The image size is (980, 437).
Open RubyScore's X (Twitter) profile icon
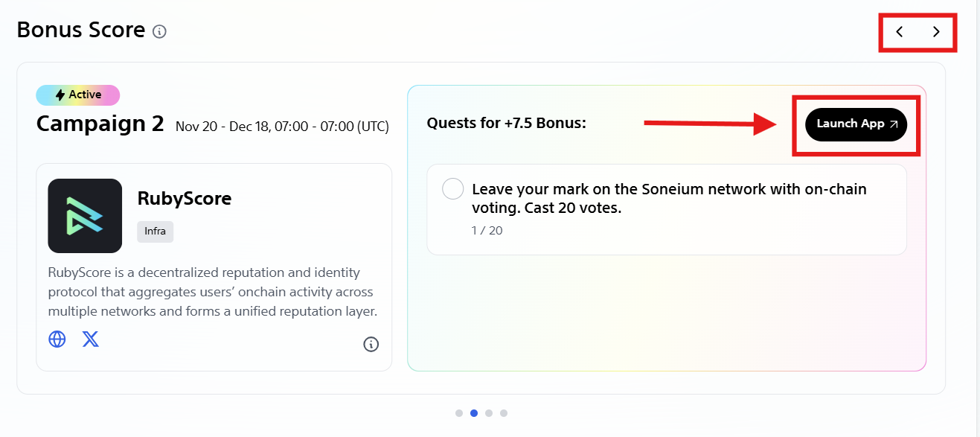click(x=90, y=339)
